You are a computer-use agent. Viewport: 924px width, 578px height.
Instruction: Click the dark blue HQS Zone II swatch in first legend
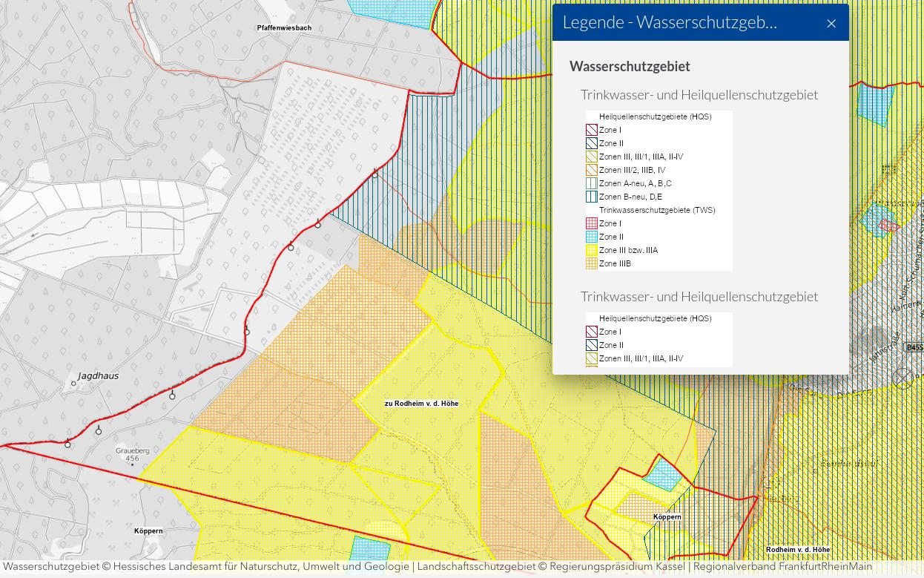[x=591, y=143]
